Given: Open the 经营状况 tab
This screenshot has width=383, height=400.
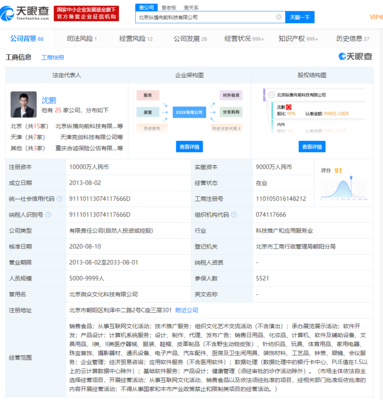Looking at the screenshot, I should pos(244,39).
